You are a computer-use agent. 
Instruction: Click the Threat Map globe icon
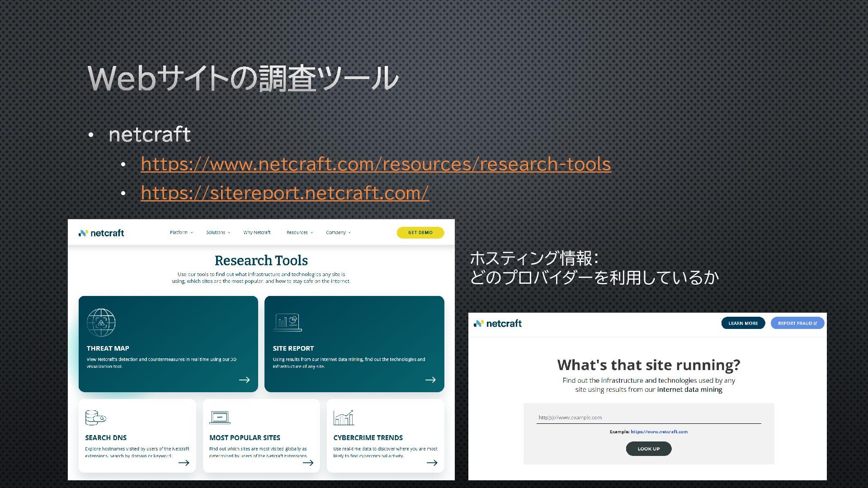(101, 323)
